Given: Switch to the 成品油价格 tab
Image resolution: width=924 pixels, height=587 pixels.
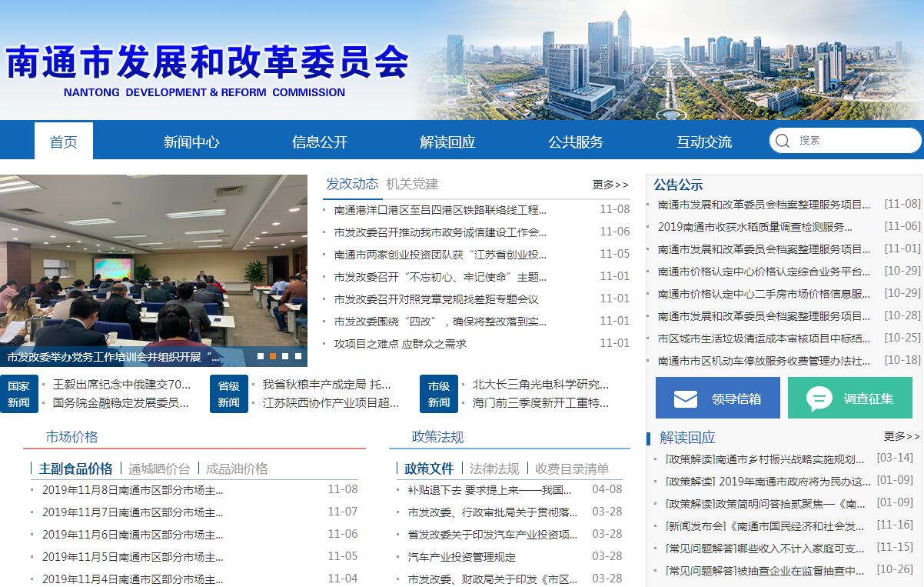Looking at the screenshot, I should [237, 469].
